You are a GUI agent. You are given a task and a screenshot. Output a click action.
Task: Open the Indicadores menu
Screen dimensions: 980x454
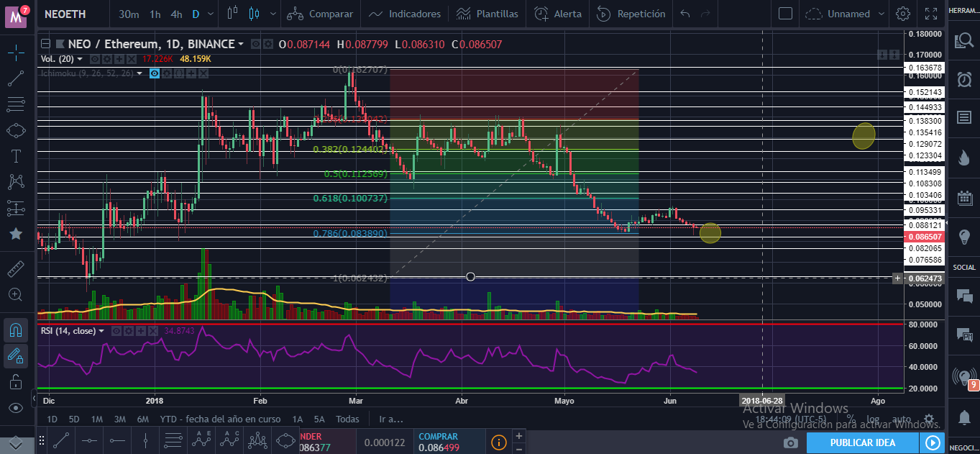(x=405, y=14)
